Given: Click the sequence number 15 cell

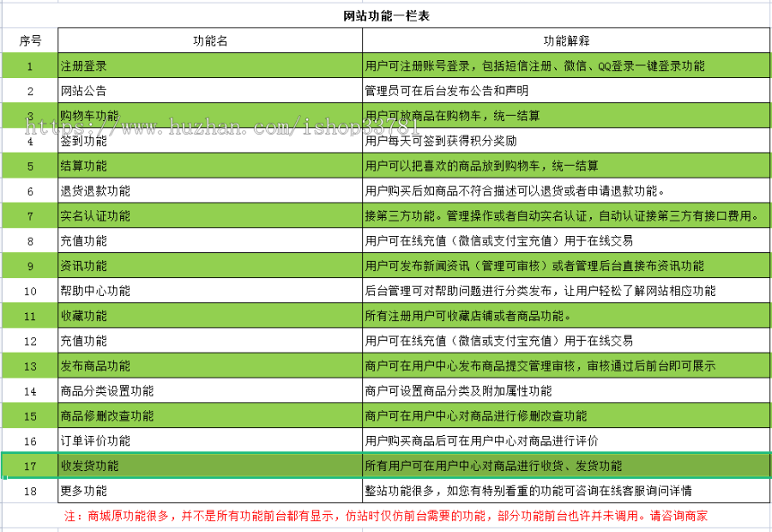Looking at the screenshot, I should pos(30,416).
